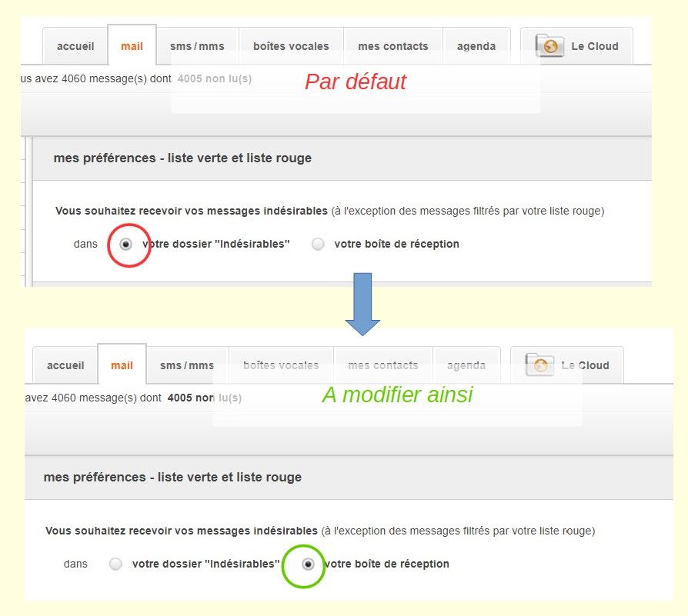Open the sms/mms tab in the bottom screenshot
Viewport: 688px width, 616px height.
pos(187,365)
